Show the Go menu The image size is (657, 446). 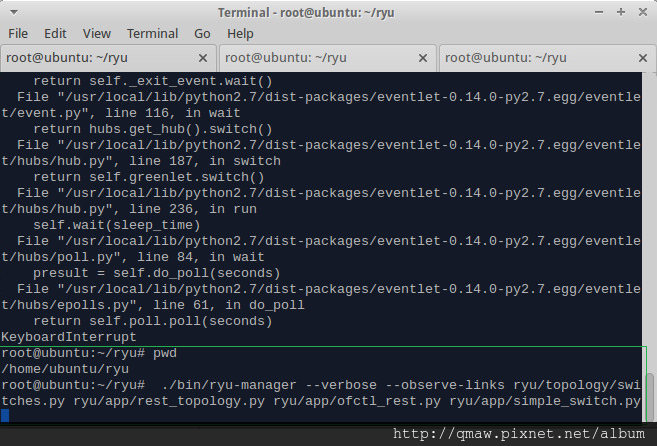click(x=204, y=33)
